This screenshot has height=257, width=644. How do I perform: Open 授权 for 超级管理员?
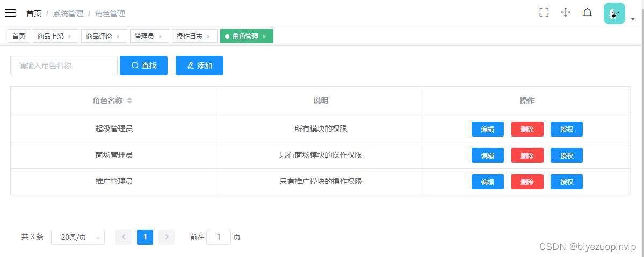566,129
